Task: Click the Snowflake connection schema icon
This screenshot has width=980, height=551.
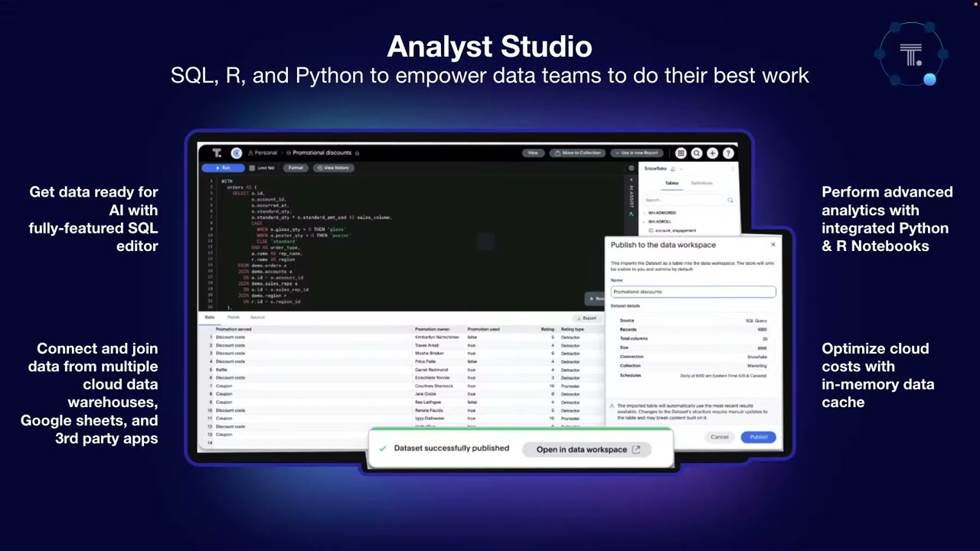Action: click(x=673, y=168)
